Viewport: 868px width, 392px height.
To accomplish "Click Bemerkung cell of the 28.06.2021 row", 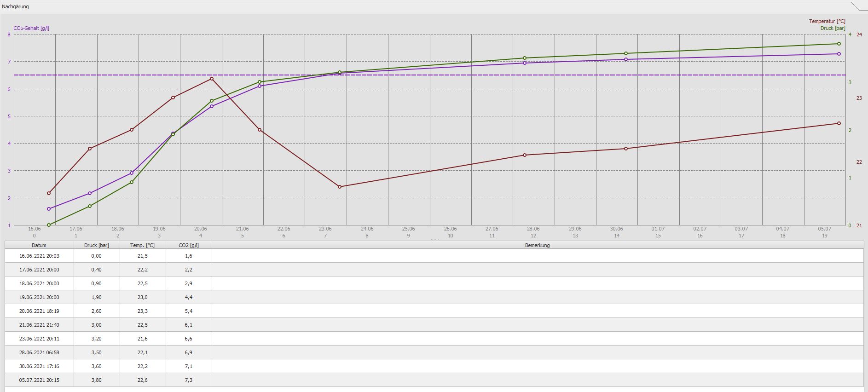I will (537, 352).
